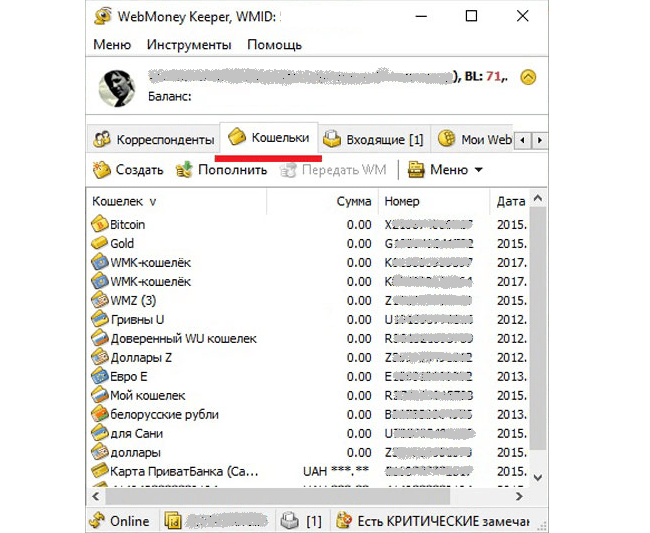Click the greyed-out Передать WM button

[x=333, y=170]
